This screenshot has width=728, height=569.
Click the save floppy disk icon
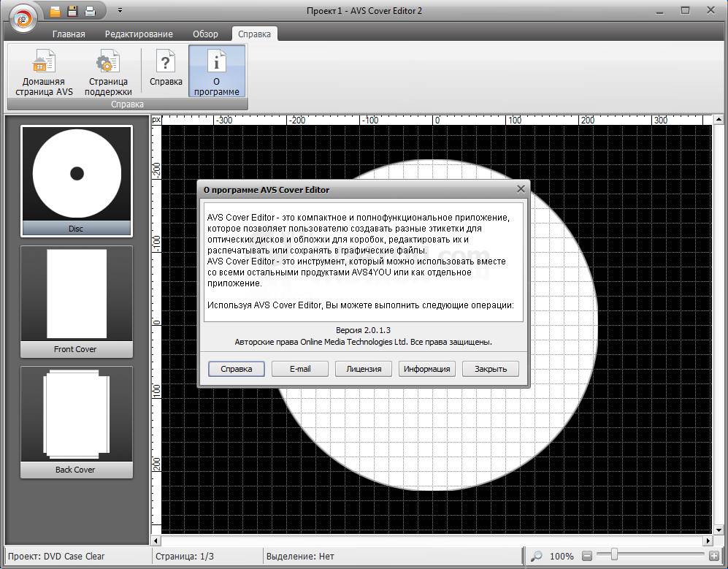click(72, 11)
